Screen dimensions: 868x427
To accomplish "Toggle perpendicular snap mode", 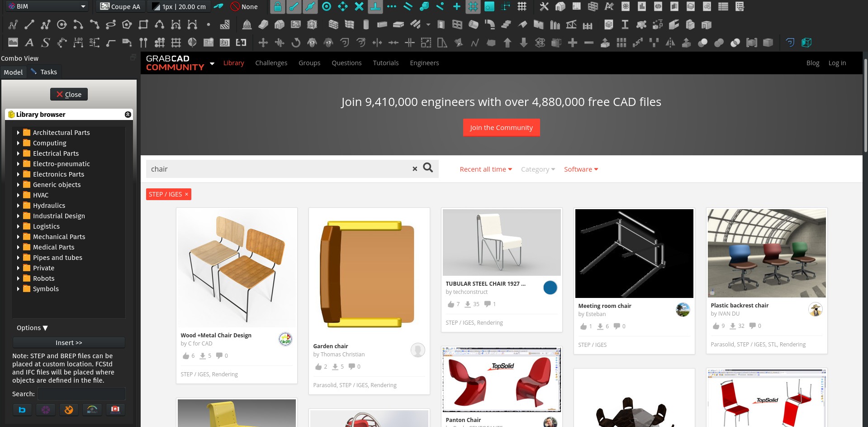I will 375,6.
